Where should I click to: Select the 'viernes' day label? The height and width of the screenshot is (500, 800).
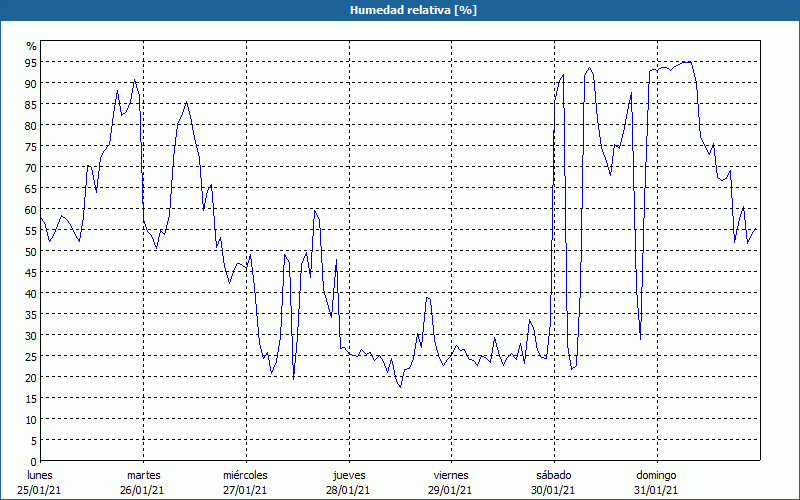(x=451, y=475)
